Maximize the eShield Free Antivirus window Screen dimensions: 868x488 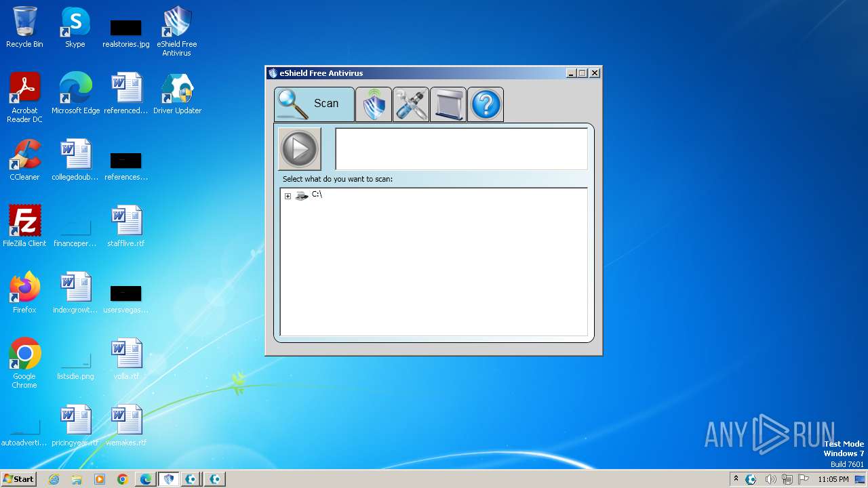tap(583, 73)
